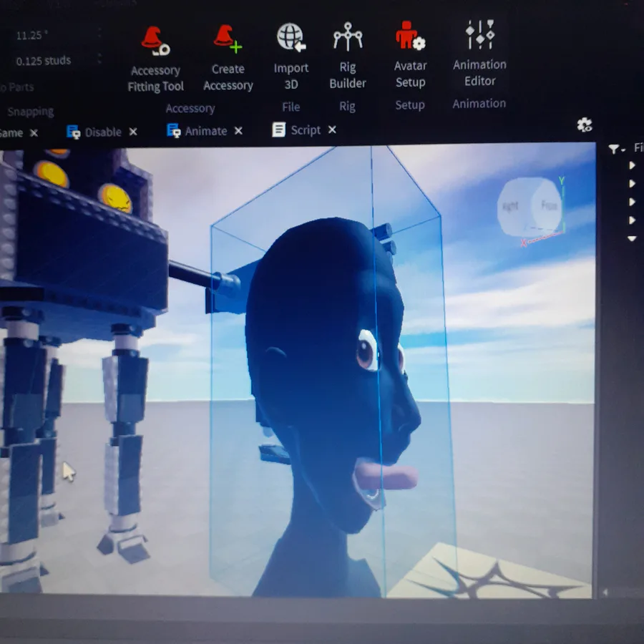Click the Animate tab's script icon
The width and height of the screenshot is (644, 644).
pyautogui.click(x=173, y=131)
